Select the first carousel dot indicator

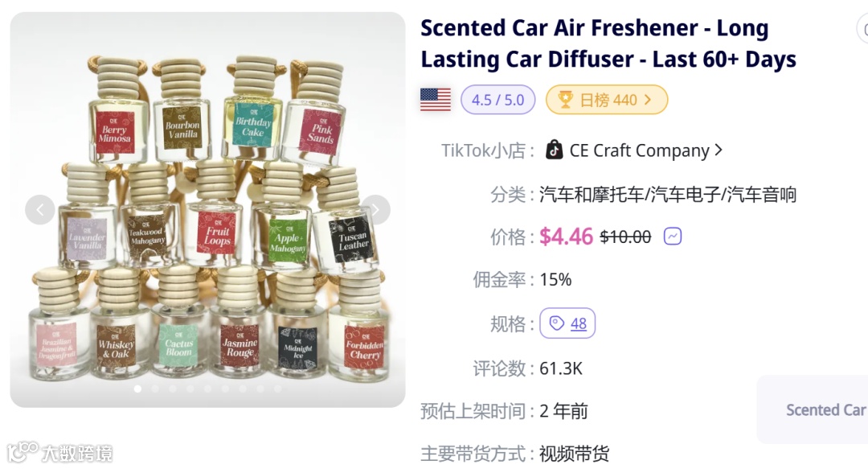138,389
